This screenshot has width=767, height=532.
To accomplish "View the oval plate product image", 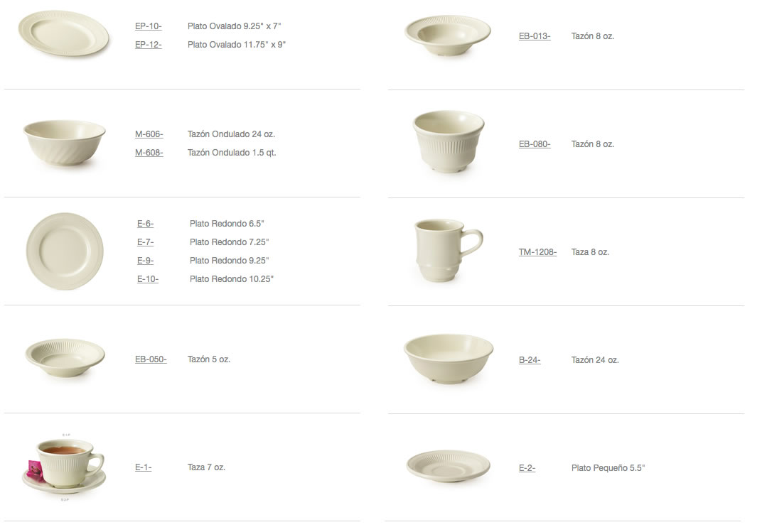I will [63, 33].
